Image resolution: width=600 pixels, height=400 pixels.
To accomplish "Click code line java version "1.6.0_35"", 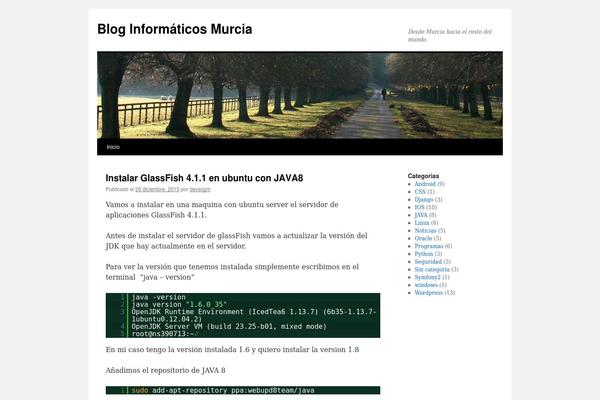I will [x=179, y=305].
